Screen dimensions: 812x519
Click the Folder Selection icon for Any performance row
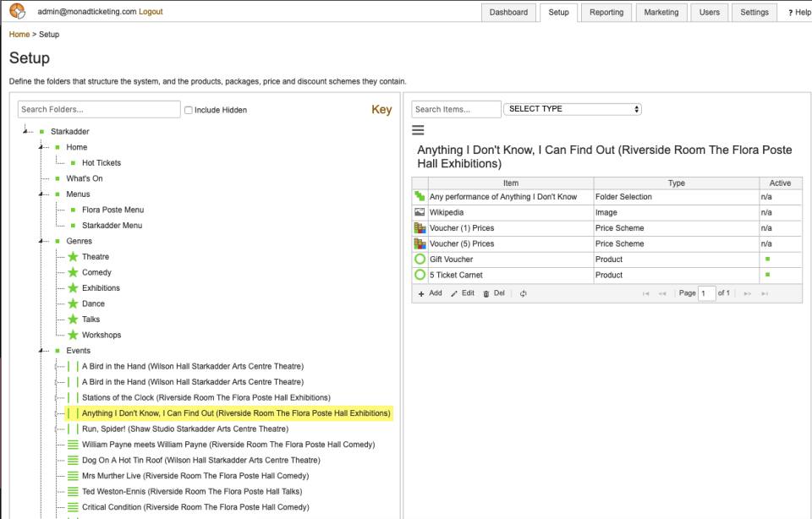tap(420, 197)
